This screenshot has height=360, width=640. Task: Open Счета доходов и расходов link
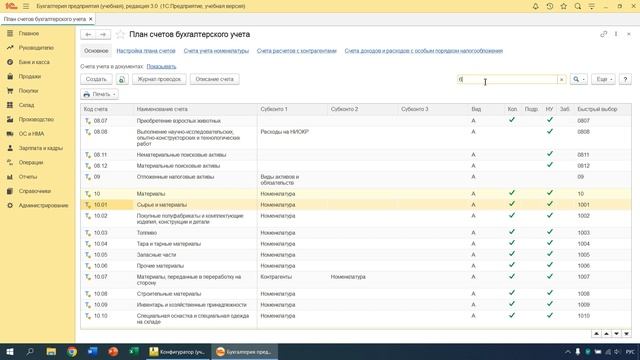pos(424,51)
